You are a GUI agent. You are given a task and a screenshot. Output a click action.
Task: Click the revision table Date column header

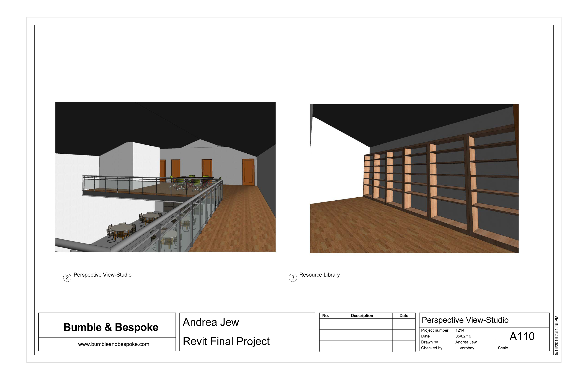pos(404,316)
